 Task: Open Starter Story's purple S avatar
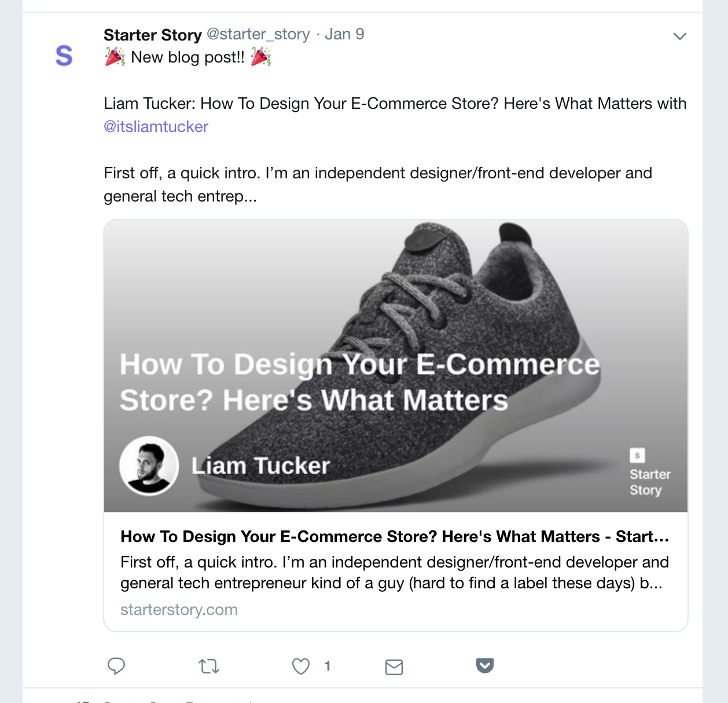[64, 56]
